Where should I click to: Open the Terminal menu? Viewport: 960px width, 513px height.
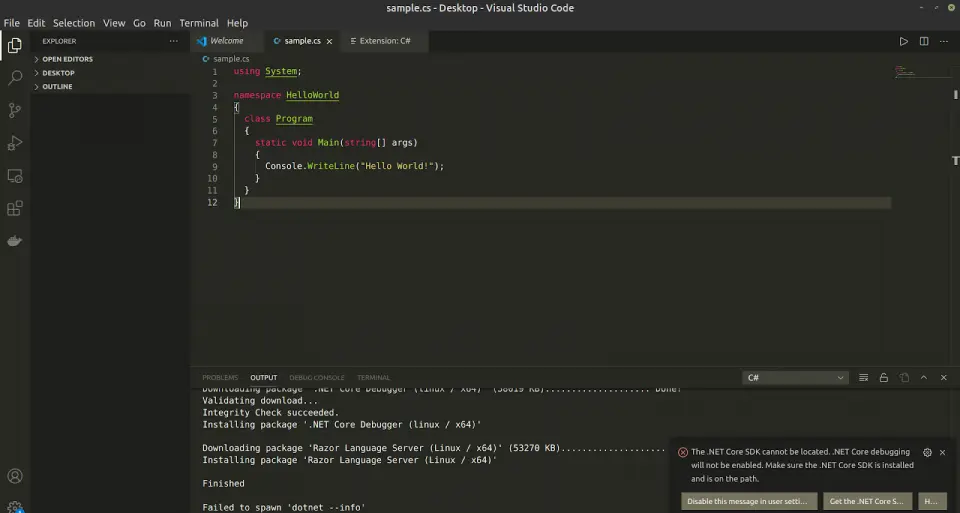click(x=199, y=23)
